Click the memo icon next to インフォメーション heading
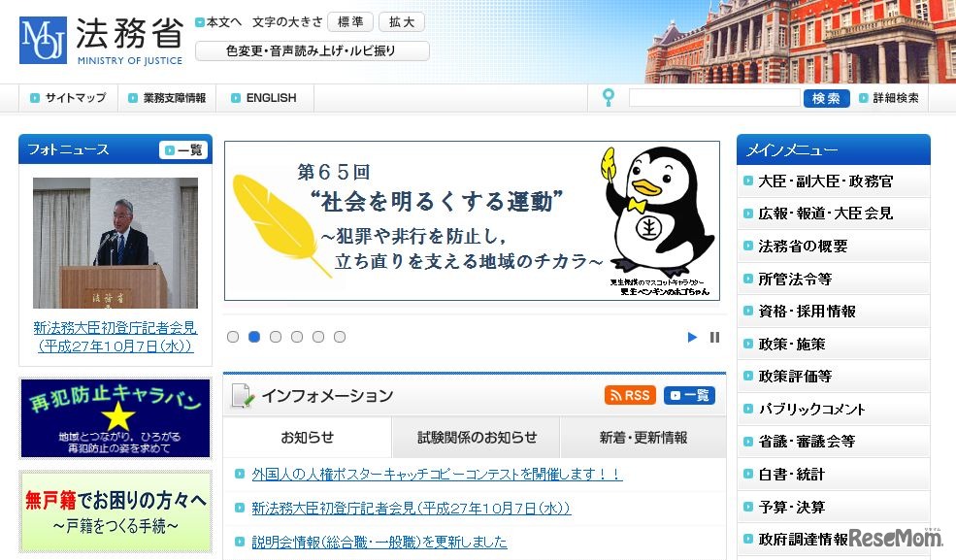 (243, 394)
